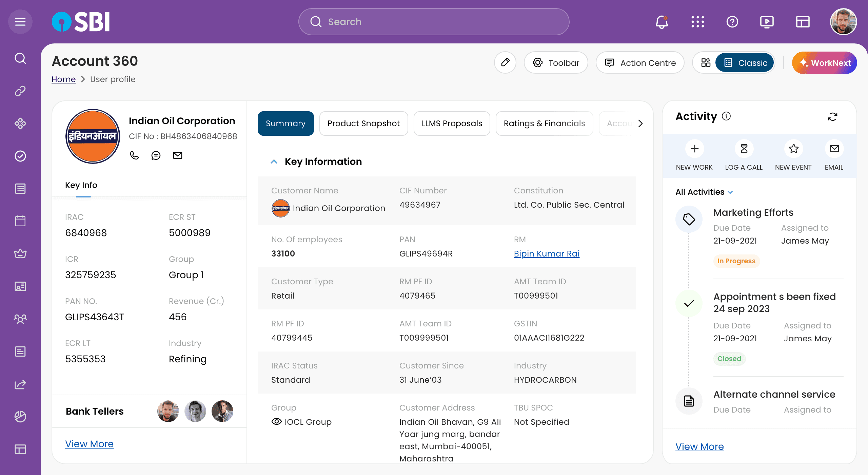Click the pencil edit icon button
This screenshot has width=868, height=475.
click(x=505, y=63)
